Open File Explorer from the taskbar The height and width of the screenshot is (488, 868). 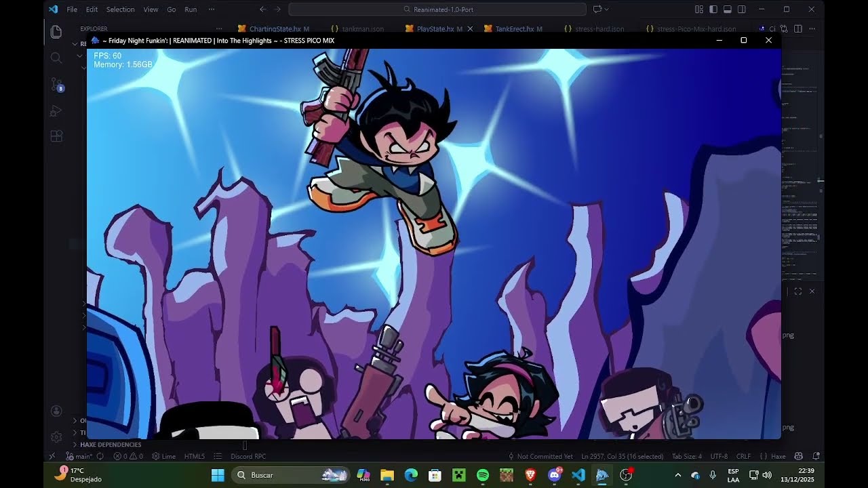coord(387,475)
